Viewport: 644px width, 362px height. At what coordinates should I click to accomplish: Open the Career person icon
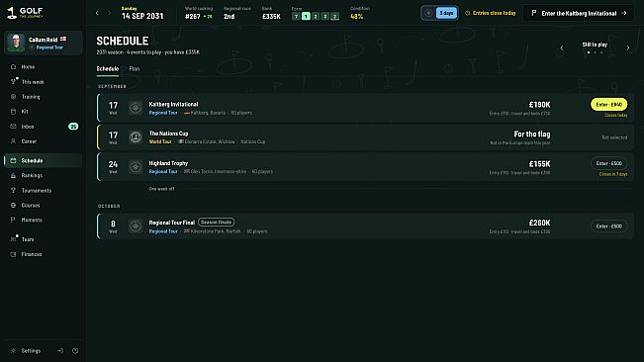pyautogui.click(x=13, y=141)
